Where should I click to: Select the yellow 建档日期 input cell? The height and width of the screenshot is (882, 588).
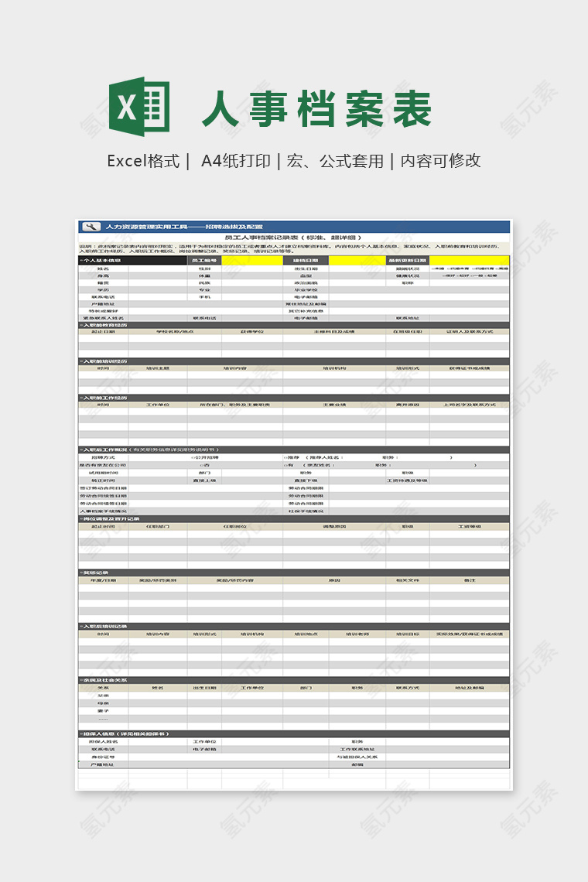coord(357,261)
